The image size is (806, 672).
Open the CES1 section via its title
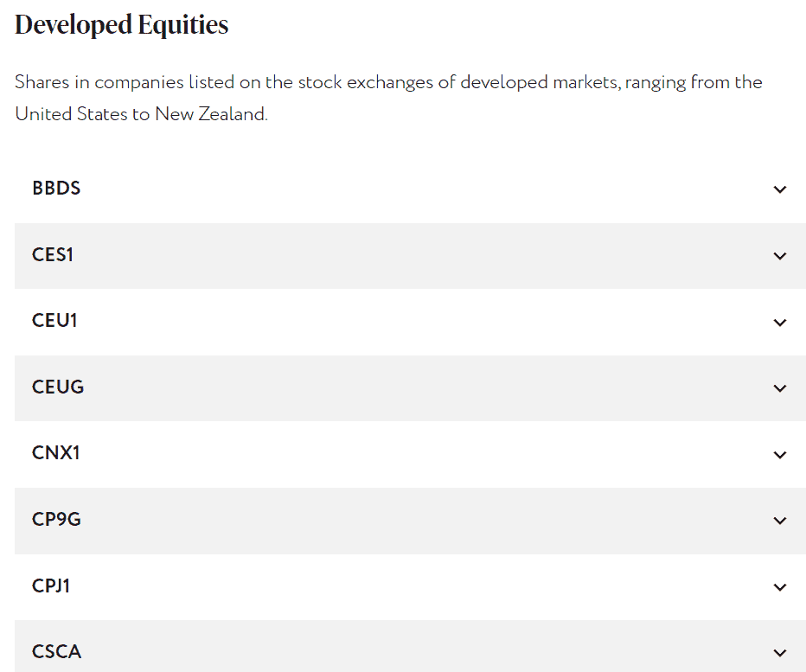coord(53,255)
